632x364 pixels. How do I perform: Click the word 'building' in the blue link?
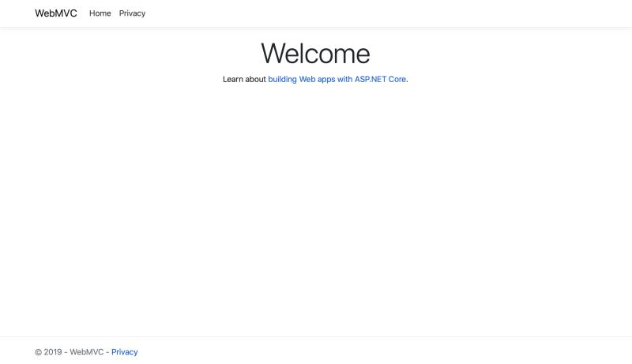[282, 79]
